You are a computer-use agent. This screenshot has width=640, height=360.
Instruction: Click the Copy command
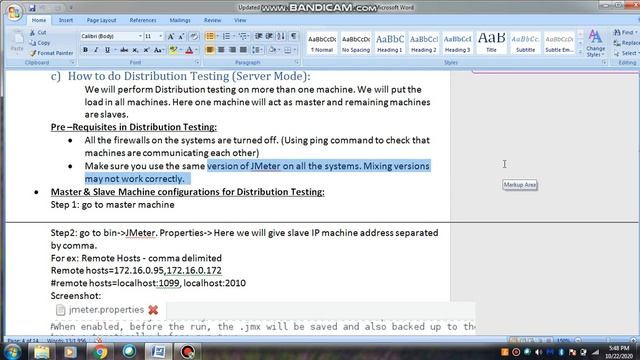point(40,42)
